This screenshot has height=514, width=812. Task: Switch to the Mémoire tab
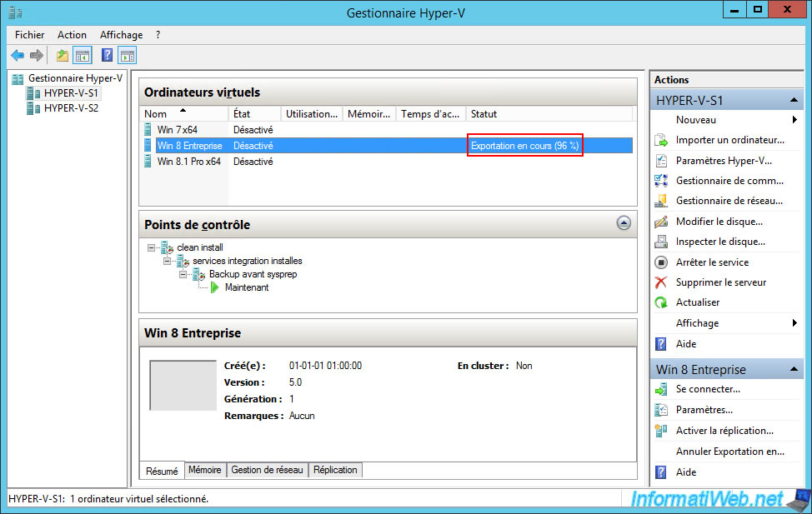(204, 470)
